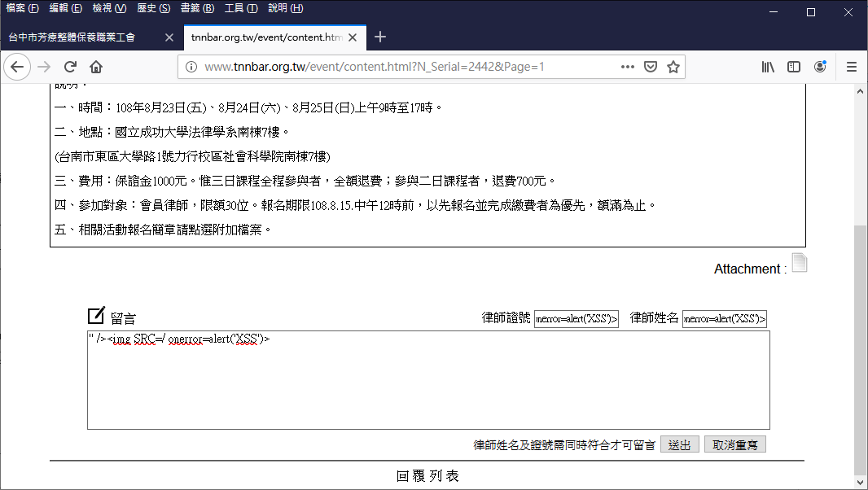Open the 檔案 (F) menu
This screenshot has width=868, height=490.
22,8
